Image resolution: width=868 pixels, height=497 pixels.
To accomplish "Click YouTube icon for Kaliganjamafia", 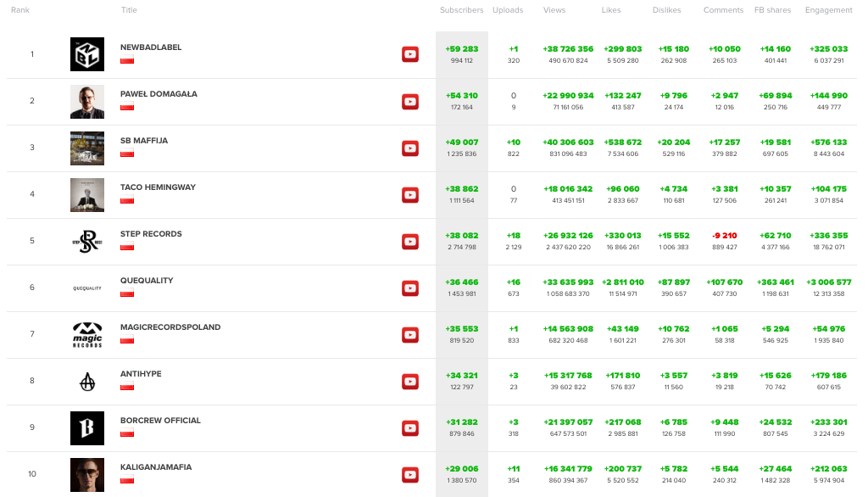I will [x=410, y=475].
